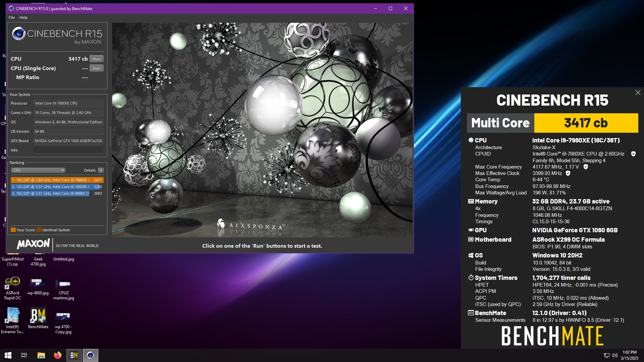The width and height of the screenshot is (644, 362).
Task: Click the OS Windows icon in BenchMate
Action: click(471, 255)
